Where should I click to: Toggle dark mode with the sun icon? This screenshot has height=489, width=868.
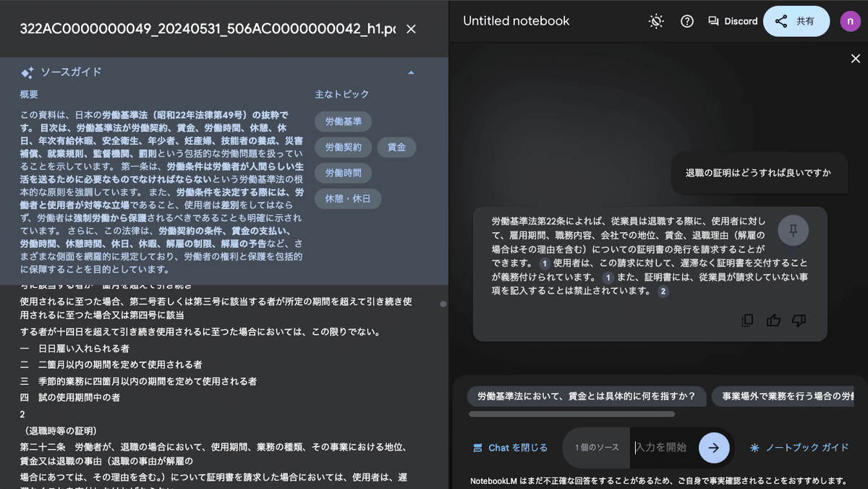pyautogui.click(x=655, y=21)
